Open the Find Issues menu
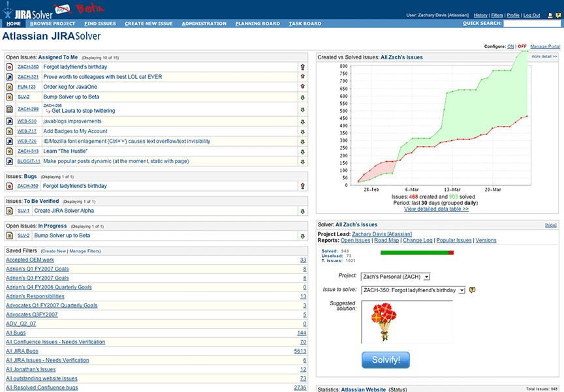 pos(100,23)
